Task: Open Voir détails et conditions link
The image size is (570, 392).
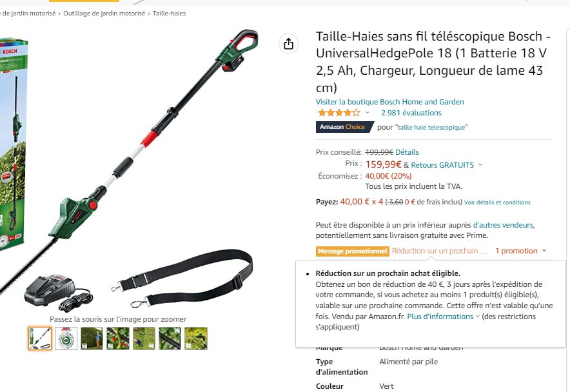Action: pyautogui.click(x=497, y=202)
